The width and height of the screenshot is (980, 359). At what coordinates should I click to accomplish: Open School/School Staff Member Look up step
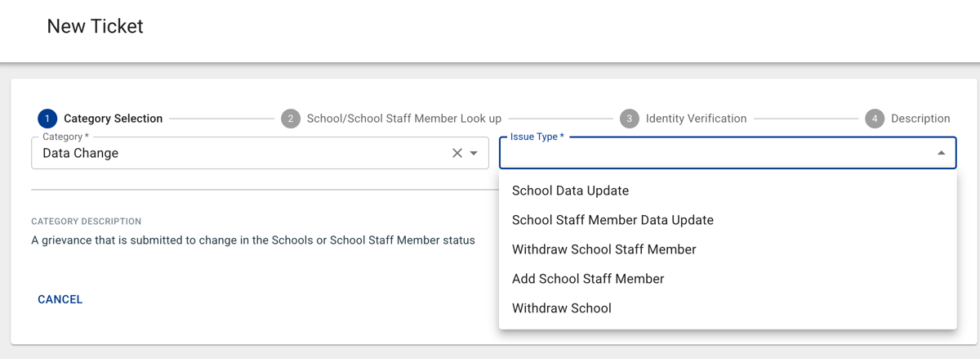click(x=403, y=119)
